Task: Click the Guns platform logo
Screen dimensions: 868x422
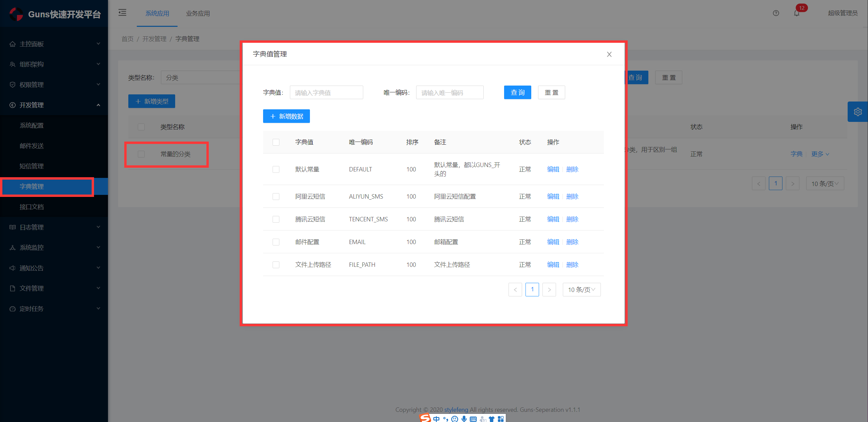Action: click(x=16, y=14)
